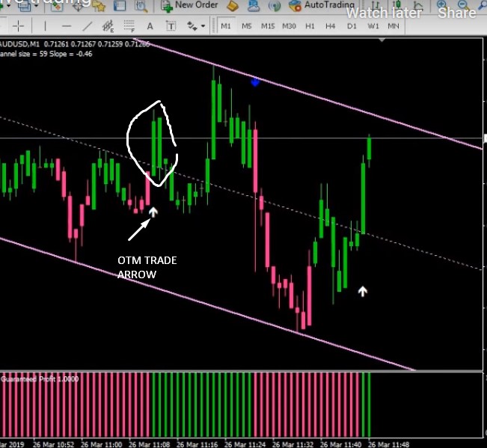This screenshot has width=487, height=448.
Task: Click the timeframe toolbar drag handle
Action: tap(213, 26)
